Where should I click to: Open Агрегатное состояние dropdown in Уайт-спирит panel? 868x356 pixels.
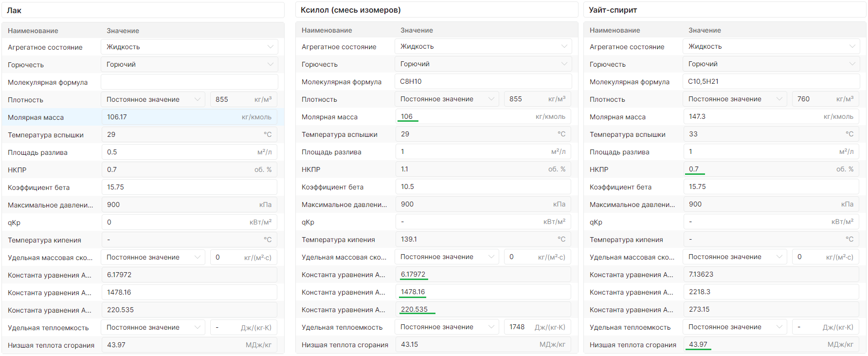tap(771, 46)
